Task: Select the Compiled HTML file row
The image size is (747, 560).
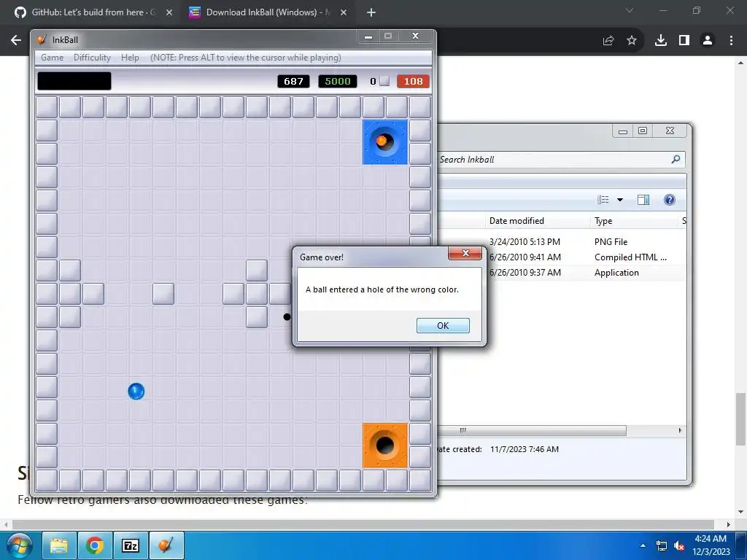Action: 562,257
